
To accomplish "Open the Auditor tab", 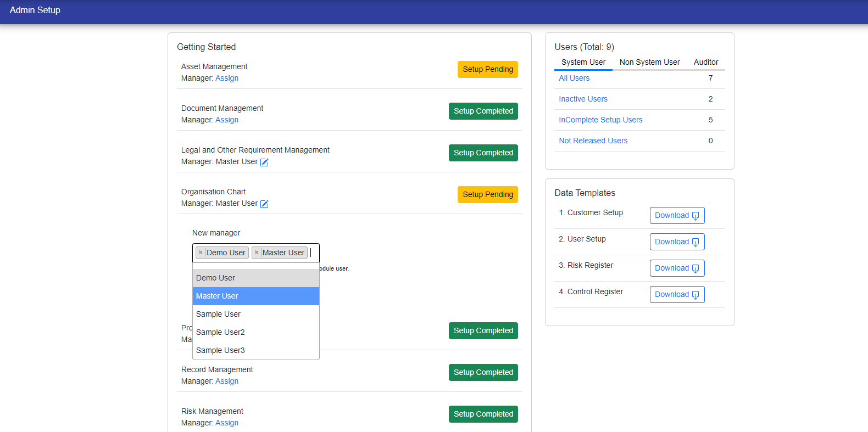I will (705, 62).
